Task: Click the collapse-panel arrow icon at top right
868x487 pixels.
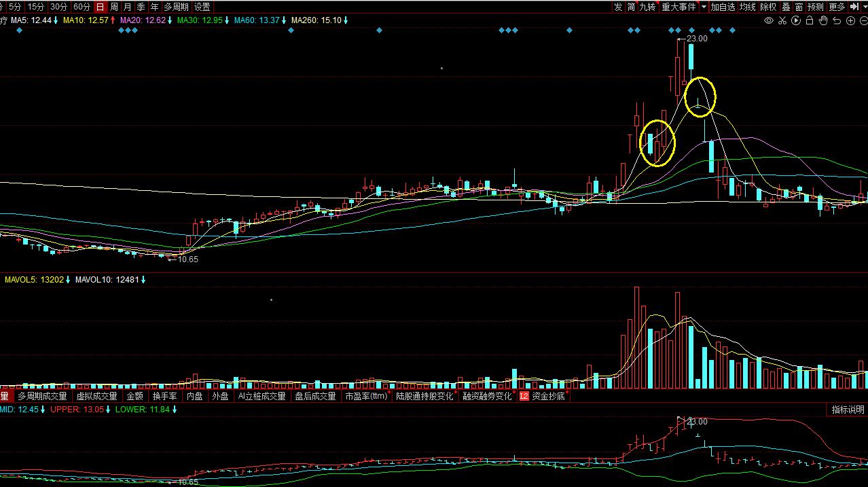Action: pyautogui.click(x=853, y=7)
